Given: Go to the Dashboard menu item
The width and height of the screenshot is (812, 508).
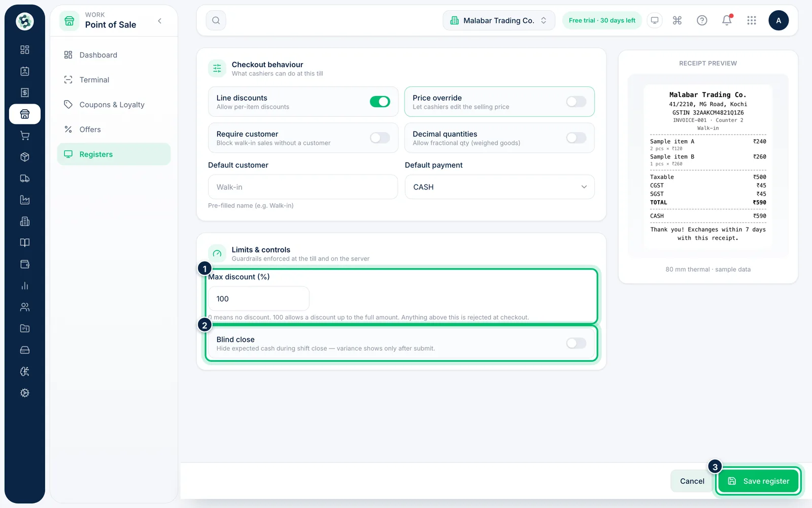Looking at the screenshot, I should click(x=114, y=55).
